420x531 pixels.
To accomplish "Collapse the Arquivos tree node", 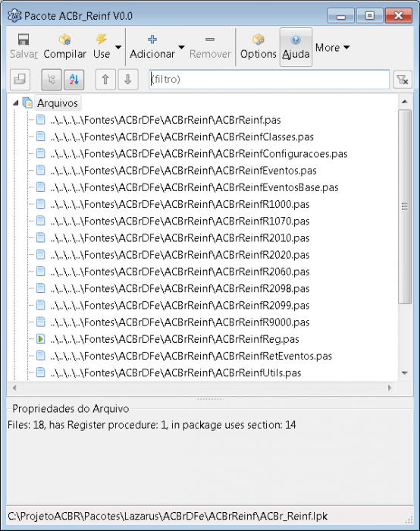I will coord(15,102).
